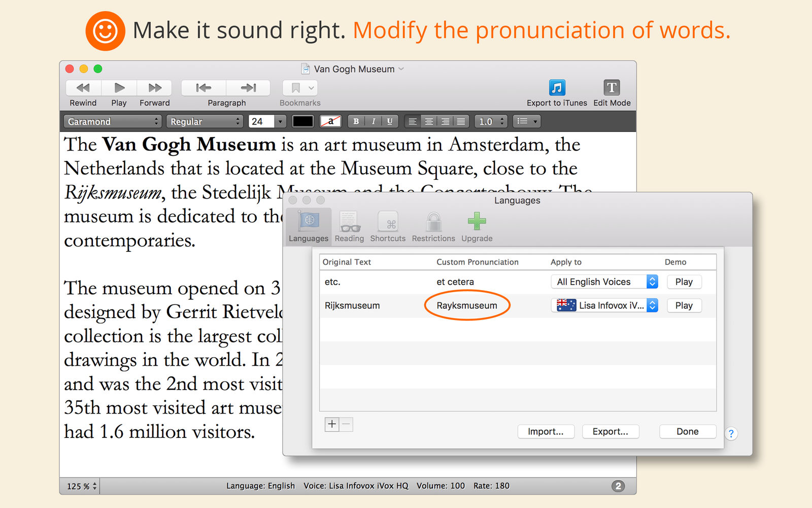The image size is (812, 508).
Task: Select the etc. original text cell
Action: point(332,282)
